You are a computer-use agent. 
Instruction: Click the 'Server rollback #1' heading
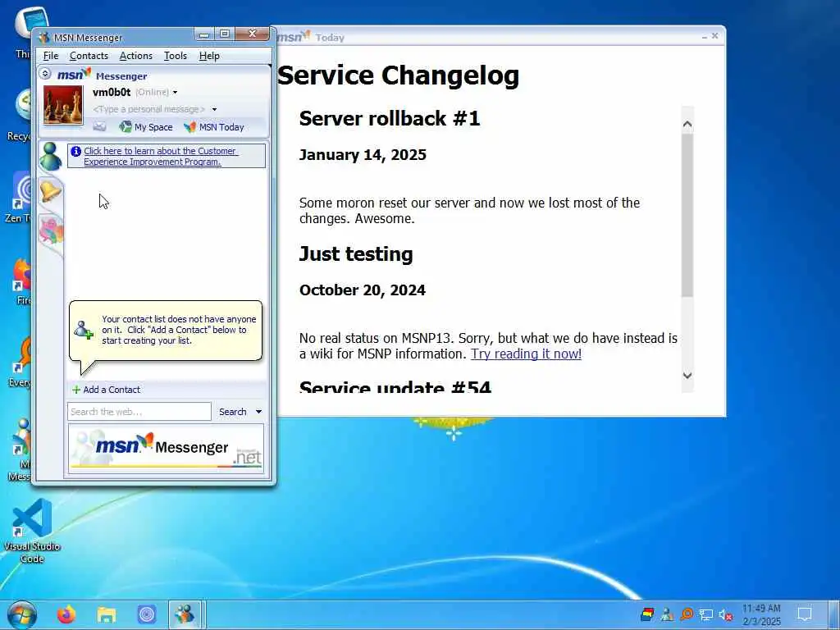pos(390,118)
